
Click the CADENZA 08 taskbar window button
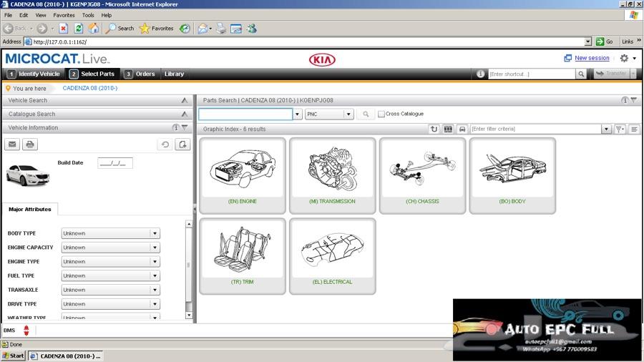pyautogui.click(x=66, y=356)
